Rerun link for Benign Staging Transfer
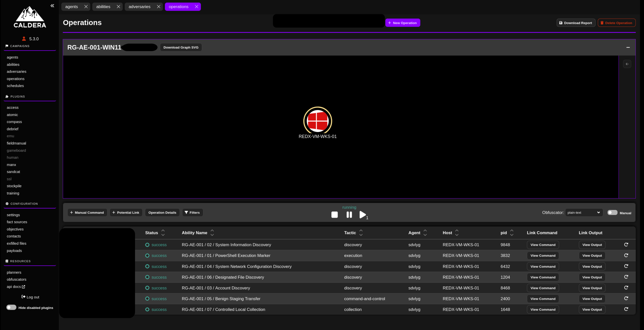The image size is (644, 330). click(x=626, y=298)
